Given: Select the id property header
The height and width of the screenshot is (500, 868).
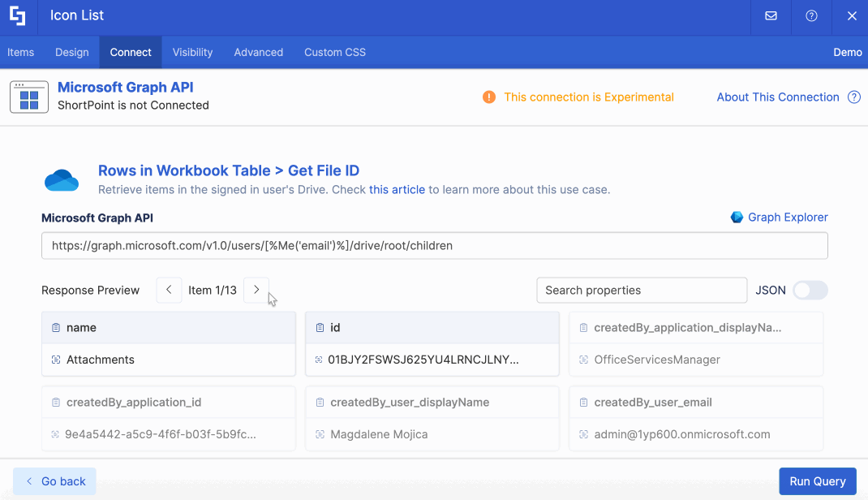Looking at the screenshot, I should click(x=432, y=328).
